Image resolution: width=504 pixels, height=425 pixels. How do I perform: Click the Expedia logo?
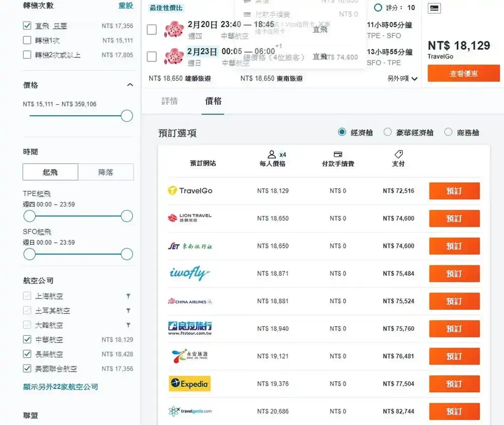coord(190,384)
